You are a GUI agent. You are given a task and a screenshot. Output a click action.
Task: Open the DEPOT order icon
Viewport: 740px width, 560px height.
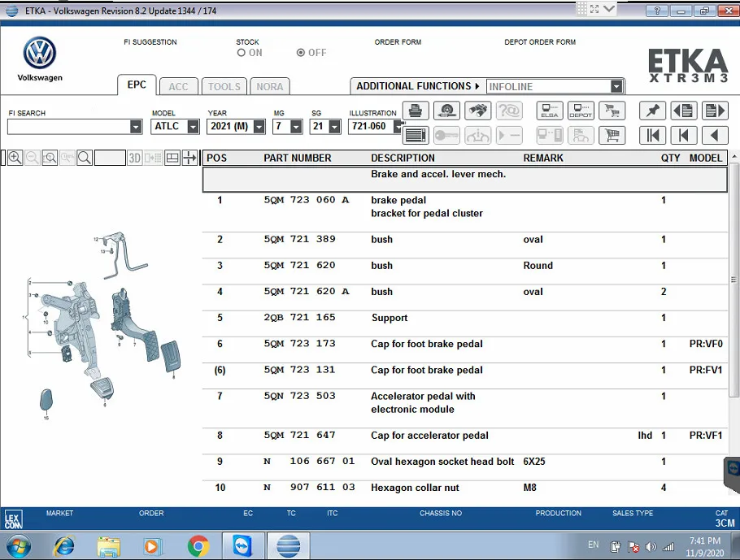(581, 111)
